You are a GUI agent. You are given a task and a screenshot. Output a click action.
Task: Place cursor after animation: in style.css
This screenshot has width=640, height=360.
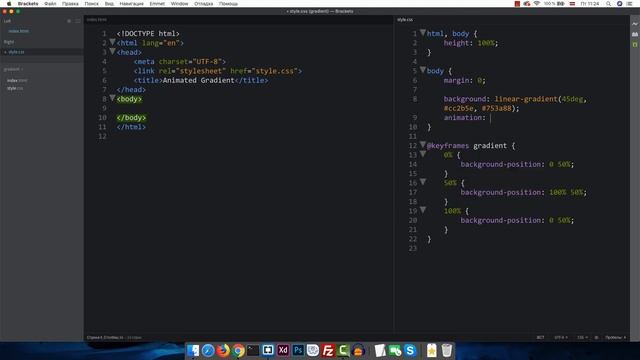(491, 118)
